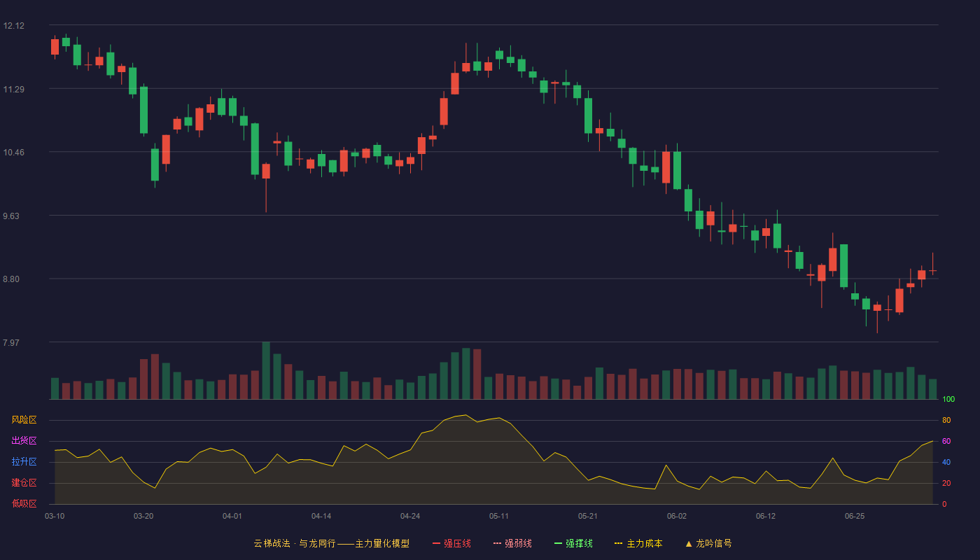The height and width of the screenshot is (560, 980).
Task: Toggle the 强弱线 legend entry
Action: pos(512,543)
